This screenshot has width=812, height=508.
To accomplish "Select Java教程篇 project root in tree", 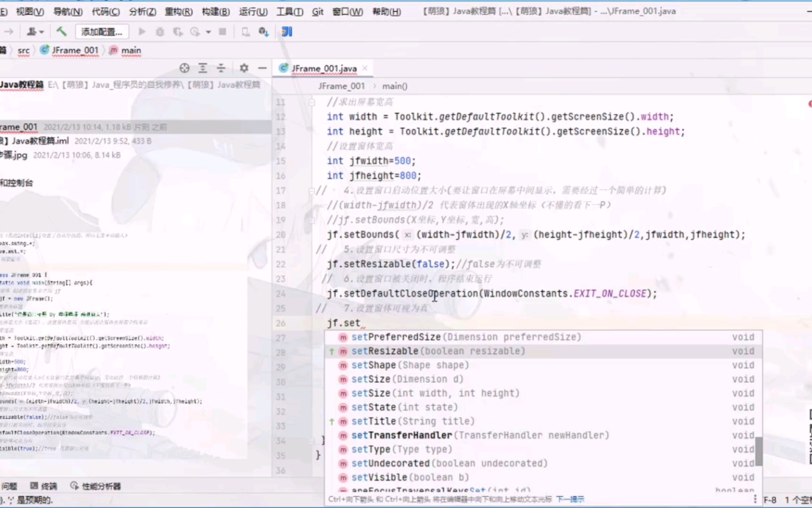I will [x=136, y=85].
